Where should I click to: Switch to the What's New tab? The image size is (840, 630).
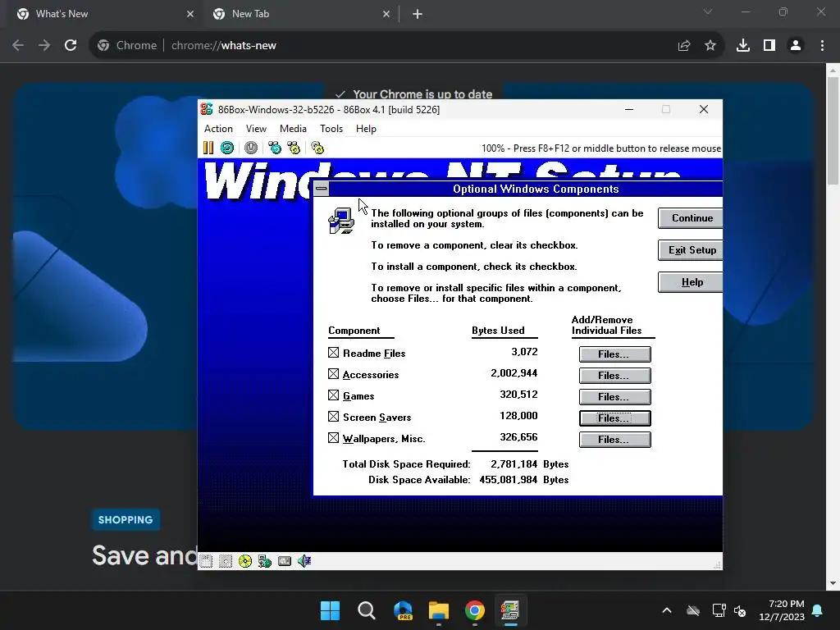[104, 14]
